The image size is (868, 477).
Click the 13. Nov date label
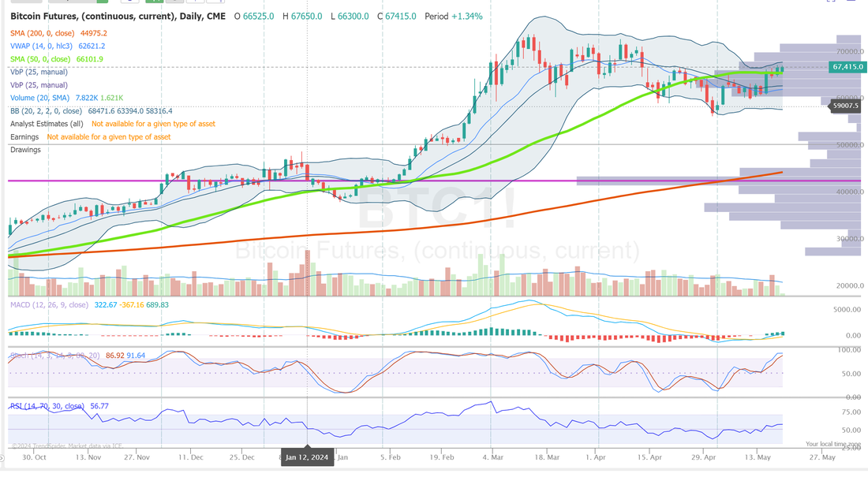[x=88, y=457]
